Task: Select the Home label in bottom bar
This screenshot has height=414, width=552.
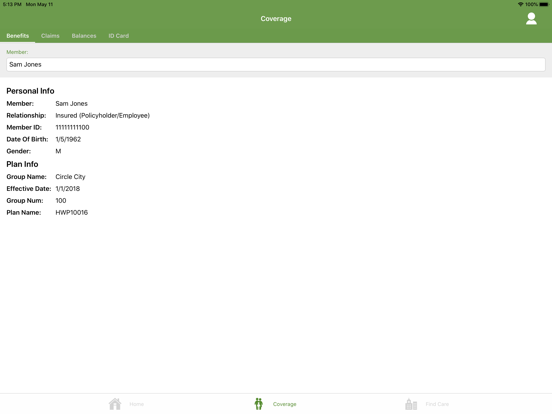Action: pos(137,404)
